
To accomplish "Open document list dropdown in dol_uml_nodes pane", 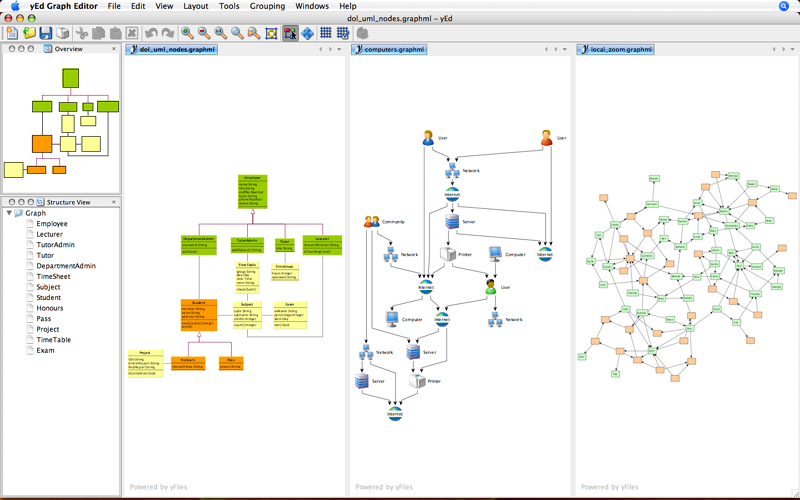I will click(x=341, y=49).
